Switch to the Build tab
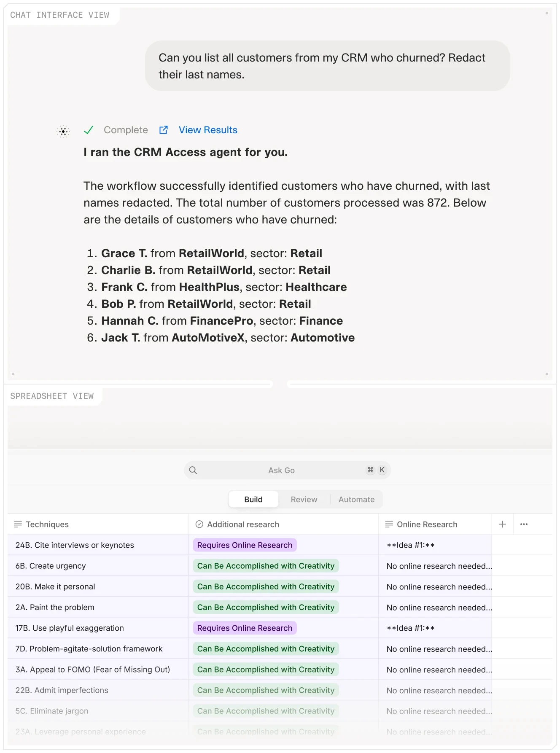The width and height of the screenshot is (560, 753). click(x=253, y=499)
